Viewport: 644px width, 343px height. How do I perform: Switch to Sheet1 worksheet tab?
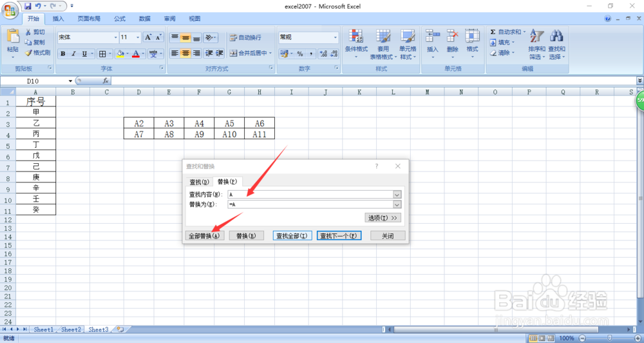[43, 329]
